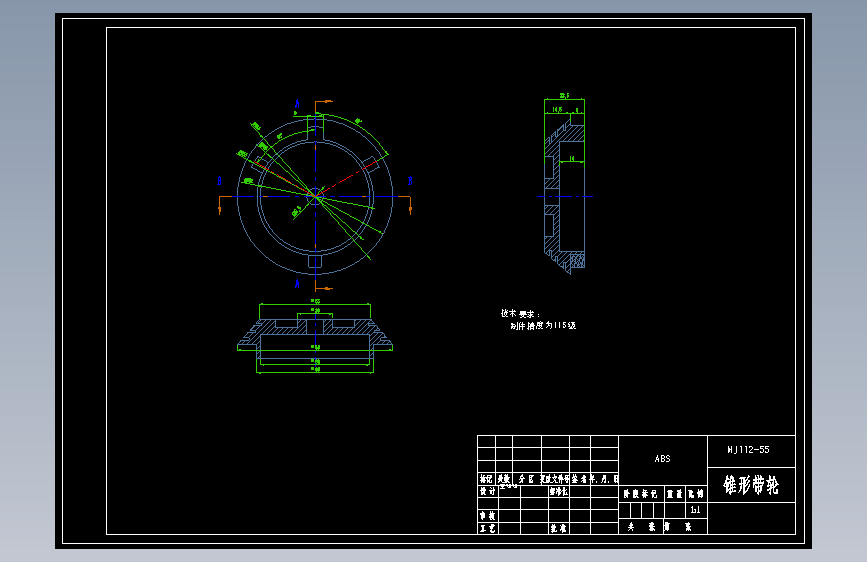The height and width of the screenshot is (562, 867).
Task: Click the 设计 row label in title block
Action: tap(487, 491)
